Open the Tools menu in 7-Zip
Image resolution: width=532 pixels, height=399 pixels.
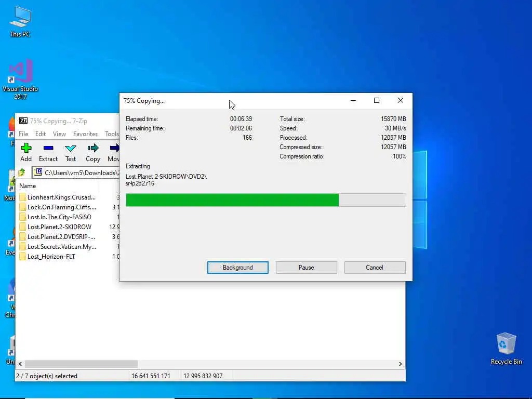(x=112, y=134)
